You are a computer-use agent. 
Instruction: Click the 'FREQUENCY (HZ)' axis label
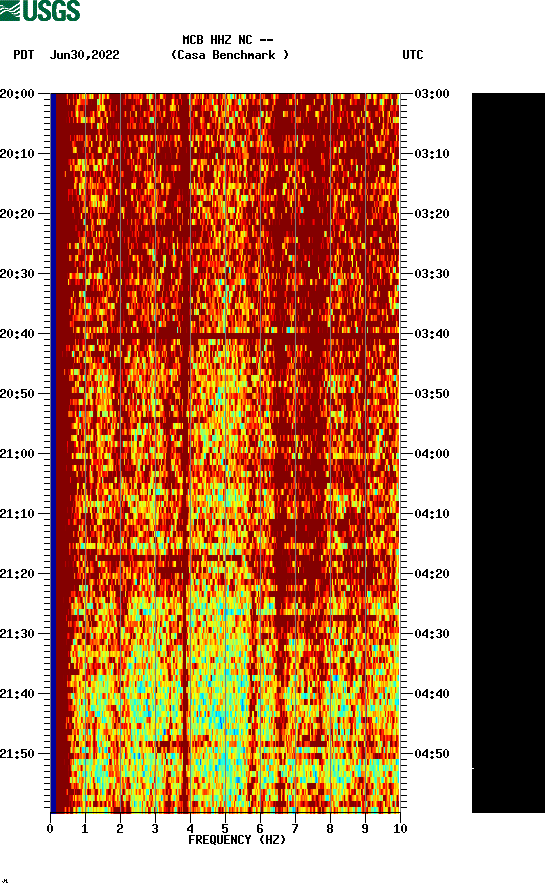[237, 840]
